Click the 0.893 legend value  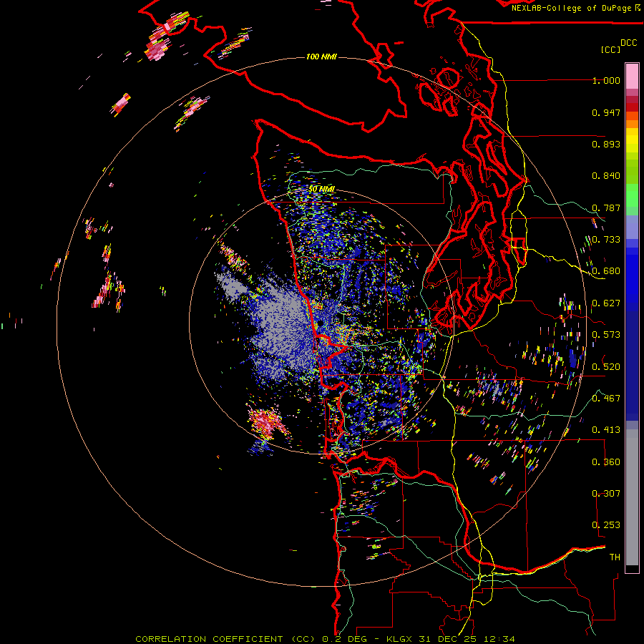pos(606,144)
